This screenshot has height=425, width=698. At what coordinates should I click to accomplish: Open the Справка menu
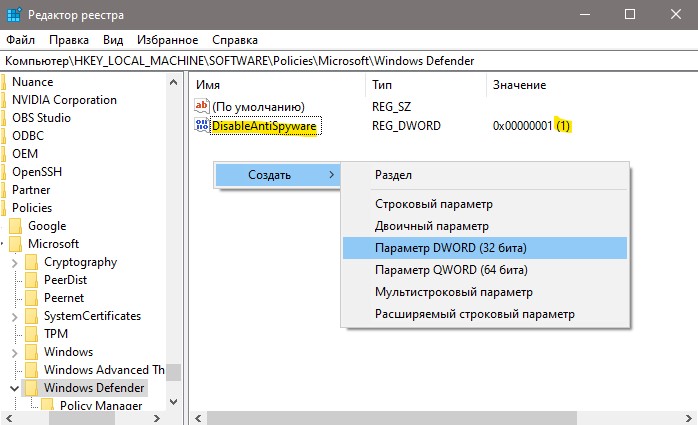235,40
